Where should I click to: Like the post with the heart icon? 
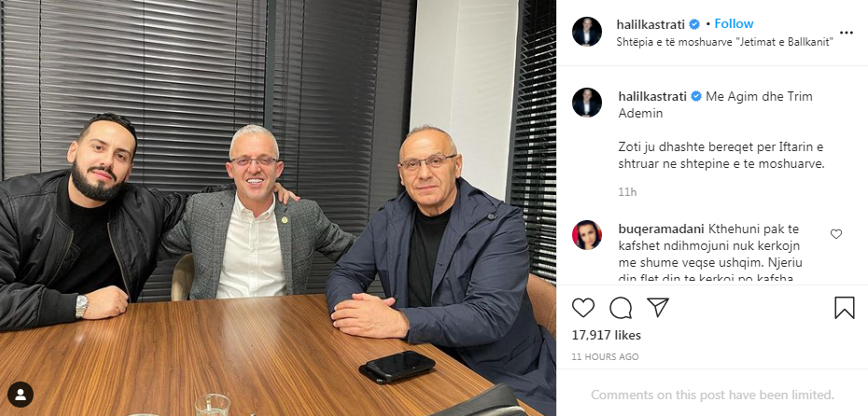(x=583, y=308)
